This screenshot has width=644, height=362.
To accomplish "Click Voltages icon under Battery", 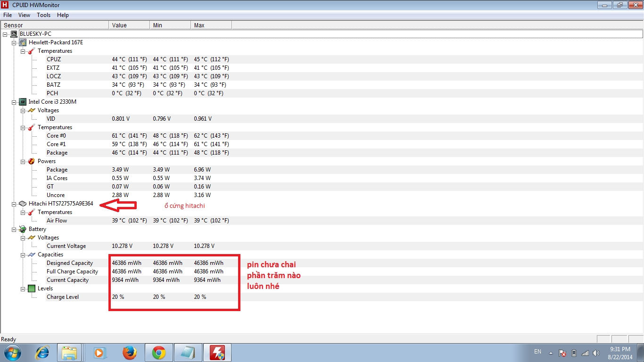I will (31, 238).
